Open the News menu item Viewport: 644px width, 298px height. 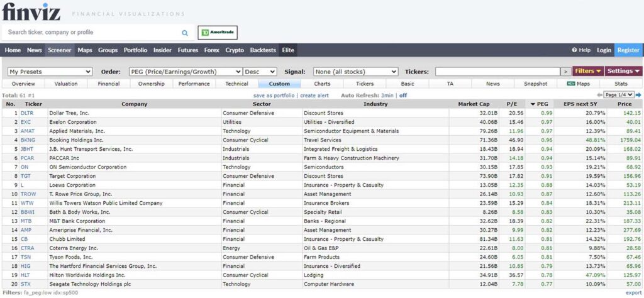coord(35,50)
